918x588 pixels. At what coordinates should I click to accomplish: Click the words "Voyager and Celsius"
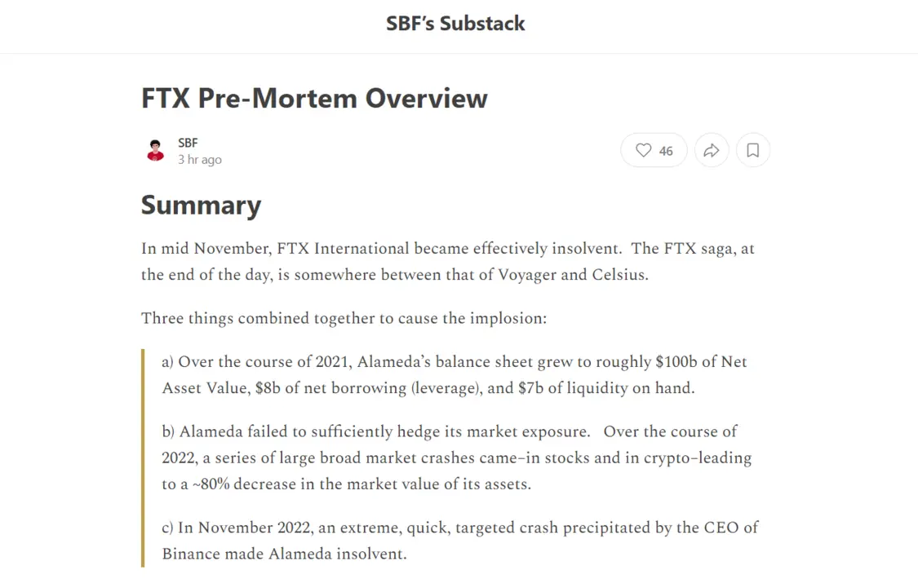pos(571,274)
